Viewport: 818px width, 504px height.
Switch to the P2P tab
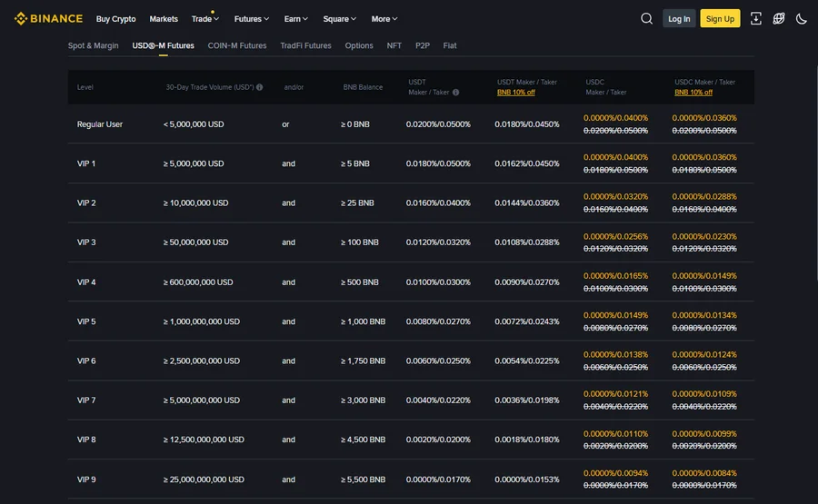(x=423, y=45)
